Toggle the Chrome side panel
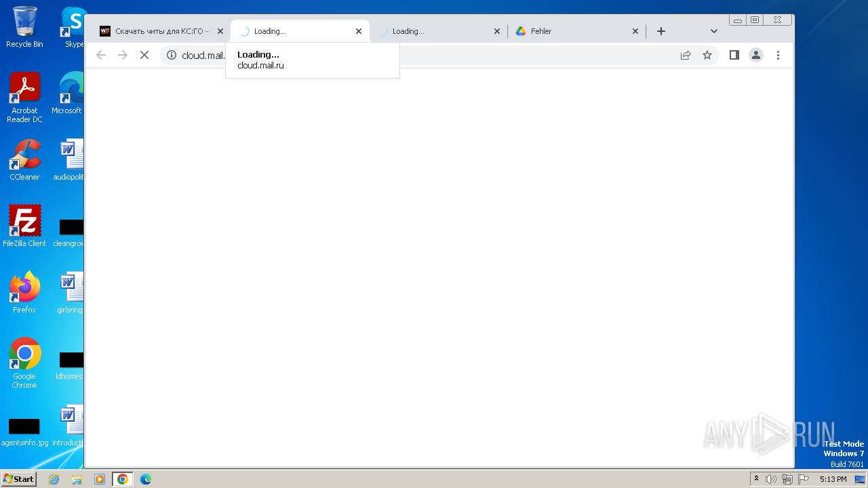This screenshot has height=488, width=868. [x=734, y=55]
